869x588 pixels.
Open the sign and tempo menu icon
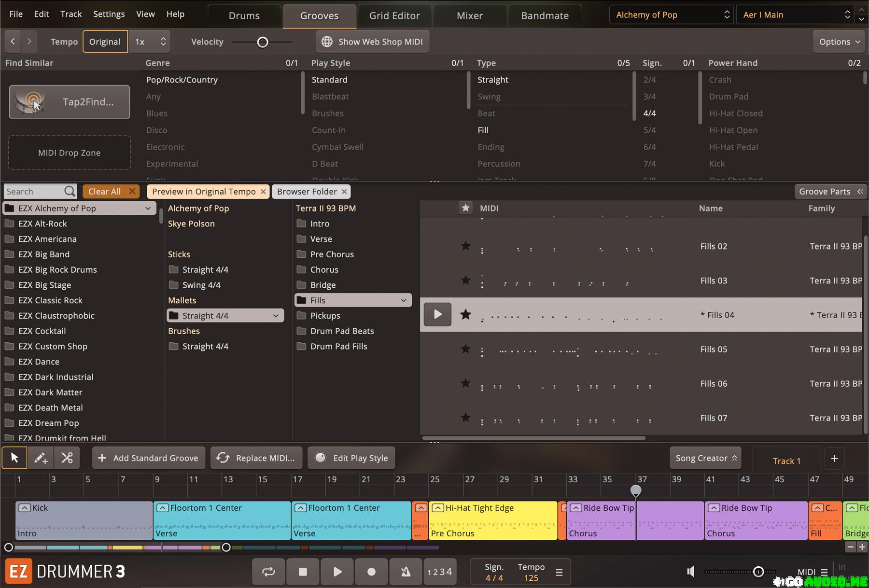click(x=559, y=573)
